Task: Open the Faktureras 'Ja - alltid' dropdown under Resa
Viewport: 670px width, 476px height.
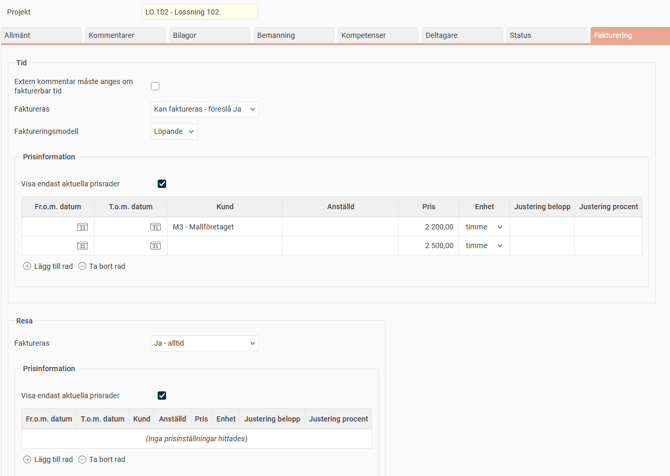Action: [x=204, y=343]
